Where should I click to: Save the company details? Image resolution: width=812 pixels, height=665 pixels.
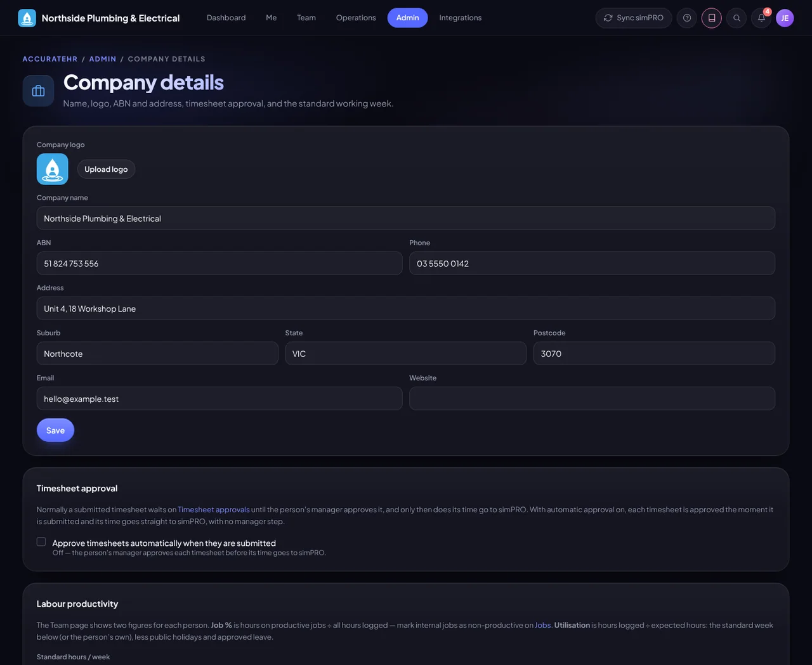tap(55, 430)
